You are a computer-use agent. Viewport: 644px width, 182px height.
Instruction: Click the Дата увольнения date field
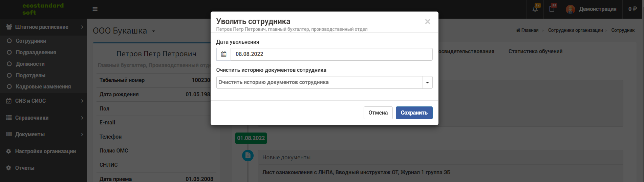(x=331, y=54)
